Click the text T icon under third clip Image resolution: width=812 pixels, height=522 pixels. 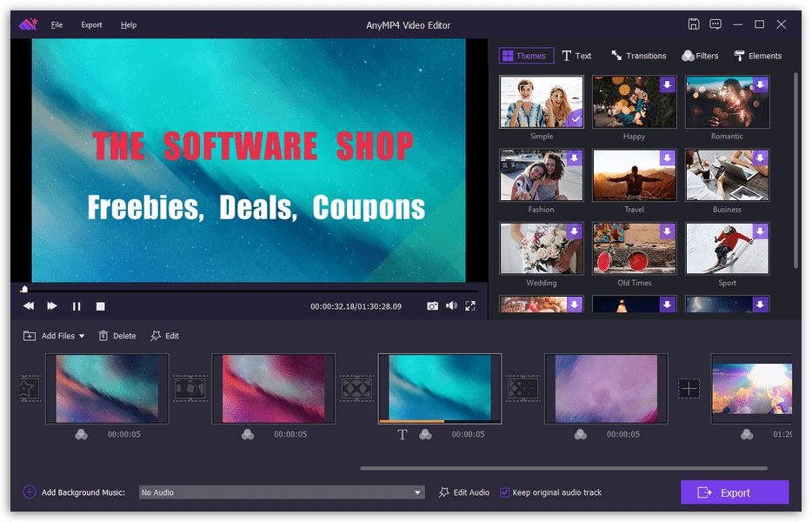click(x=403, y=434)
